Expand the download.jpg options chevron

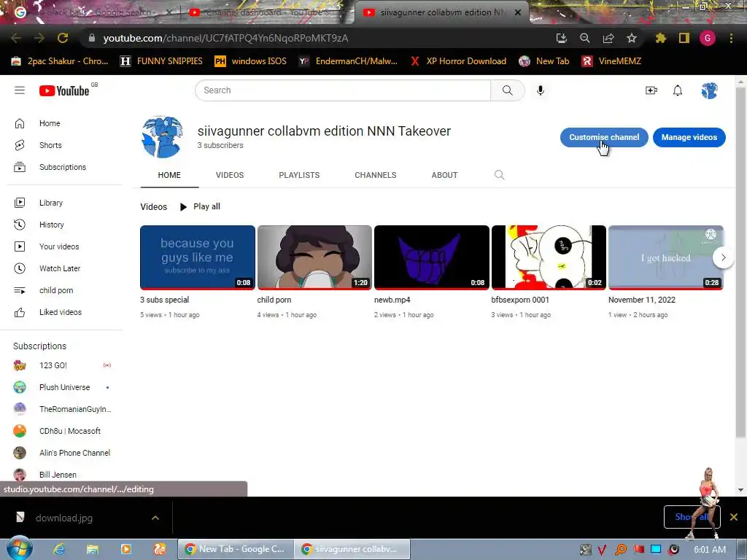point(155,518)
